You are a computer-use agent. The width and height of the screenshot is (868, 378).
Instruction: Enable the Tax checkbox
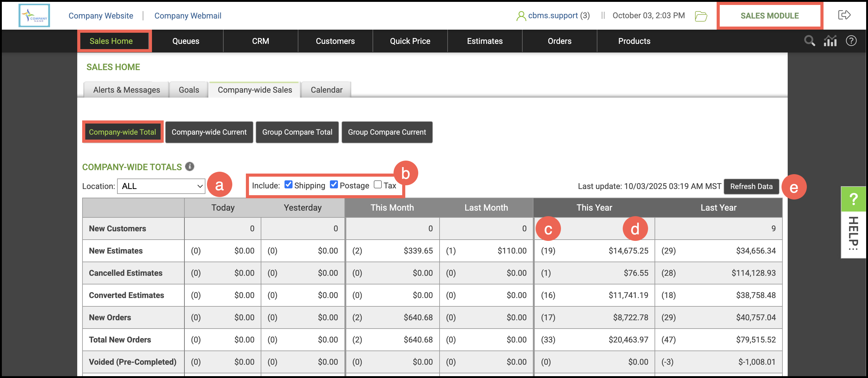point(378,185)
